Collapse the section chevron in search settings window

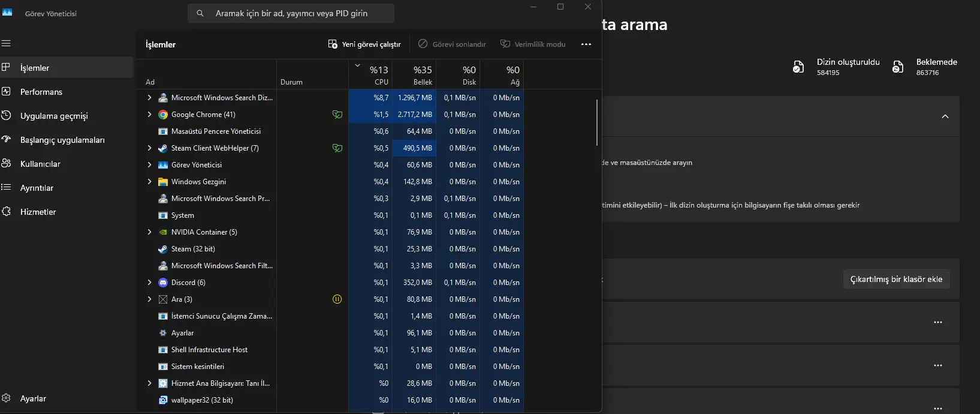coord(945,116)
